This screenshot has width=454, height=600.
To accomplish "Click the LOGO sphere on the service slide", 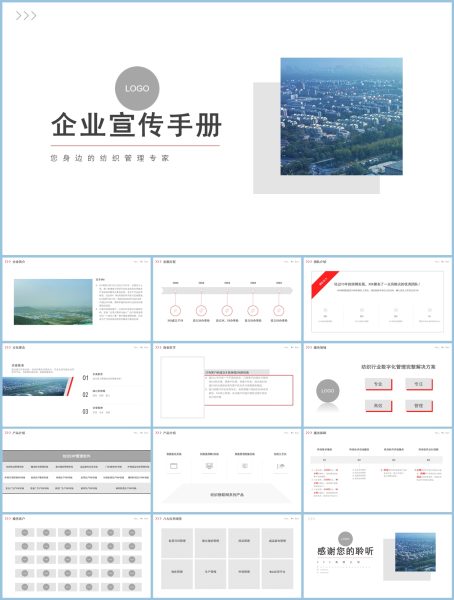I will (328, 391).
